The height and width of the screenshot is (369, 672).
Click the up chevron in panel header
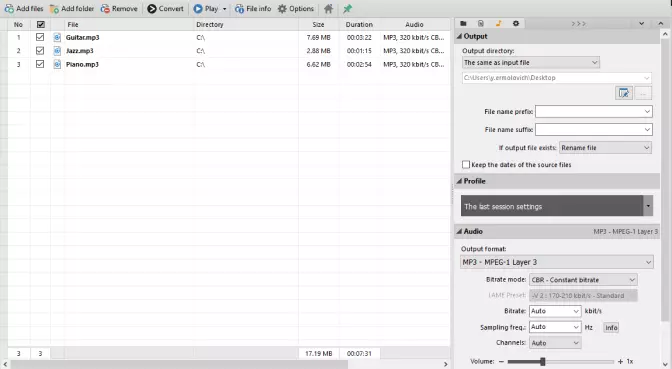660,24
